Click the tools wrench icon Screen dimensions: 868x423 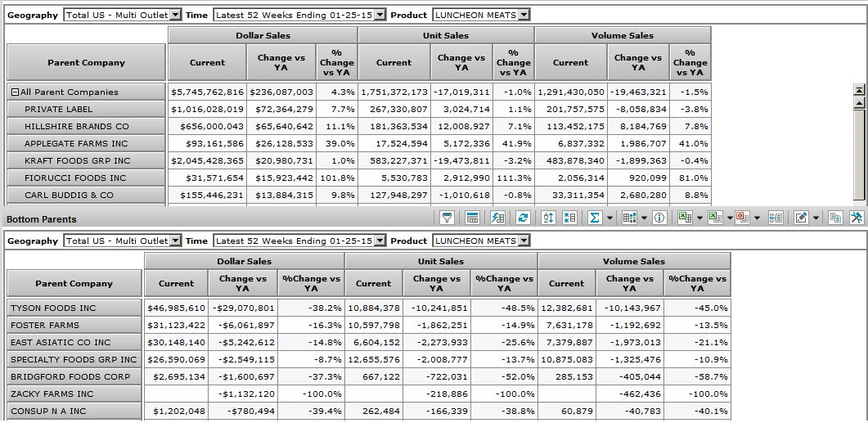(x=857, y=218)
